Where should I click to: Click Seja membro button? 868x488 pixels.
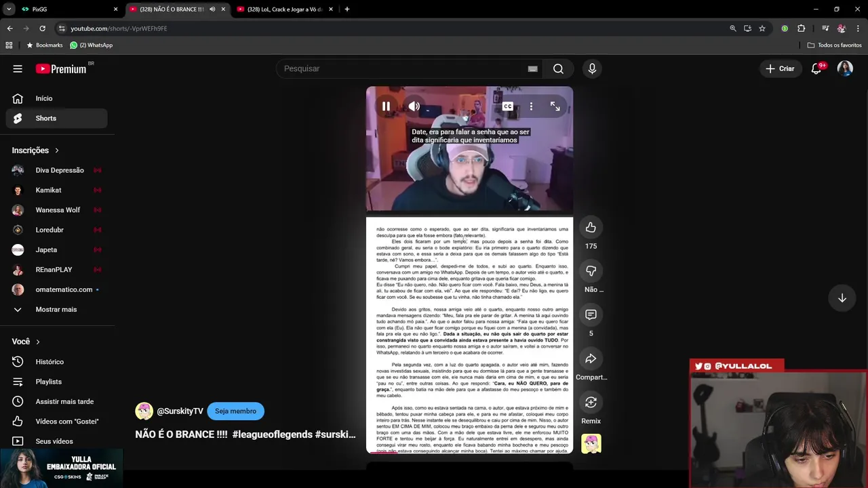pyautogui.click(x=235, y=411)
